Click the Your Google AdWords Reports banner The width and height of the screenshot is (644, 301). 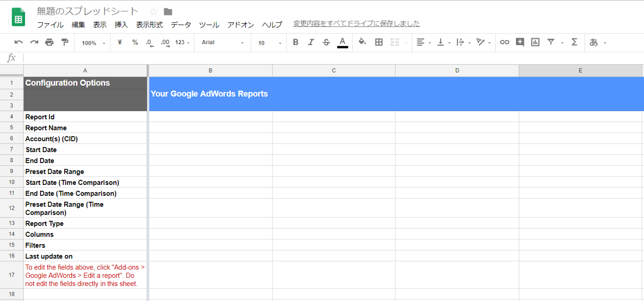point(396,94)
